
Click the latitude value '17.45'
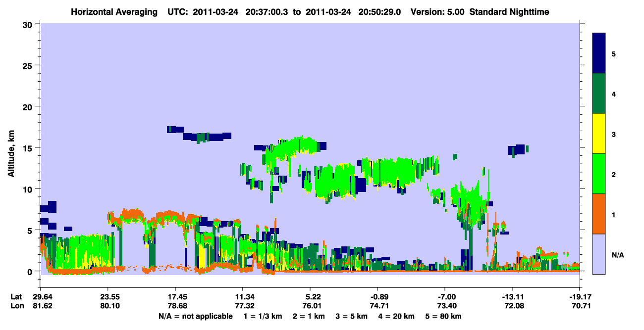[175, 297]
